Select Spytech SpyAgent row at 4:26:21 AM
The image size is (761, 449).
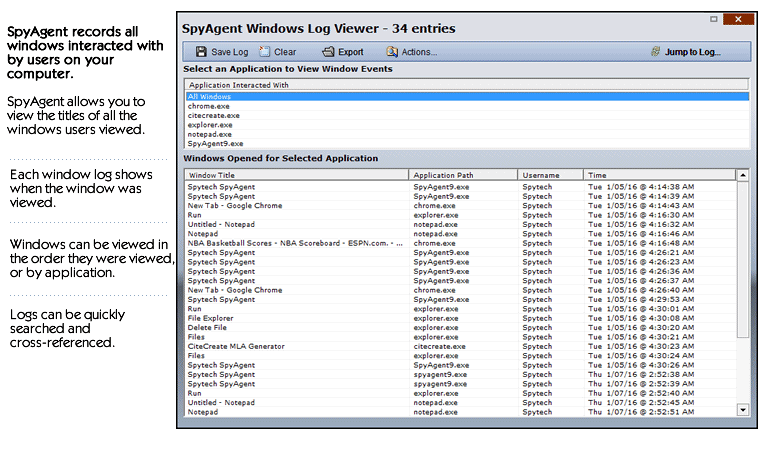tap(460, 252)
